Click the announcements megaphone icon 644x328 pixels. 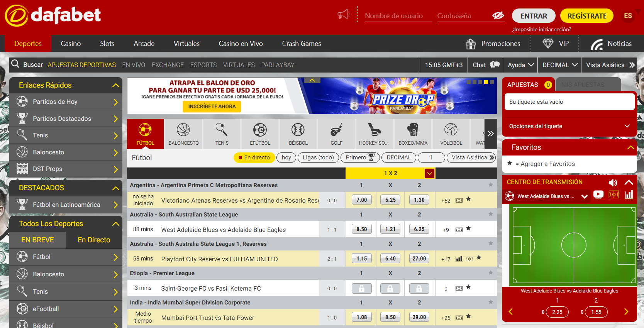[x=343, y=15]
